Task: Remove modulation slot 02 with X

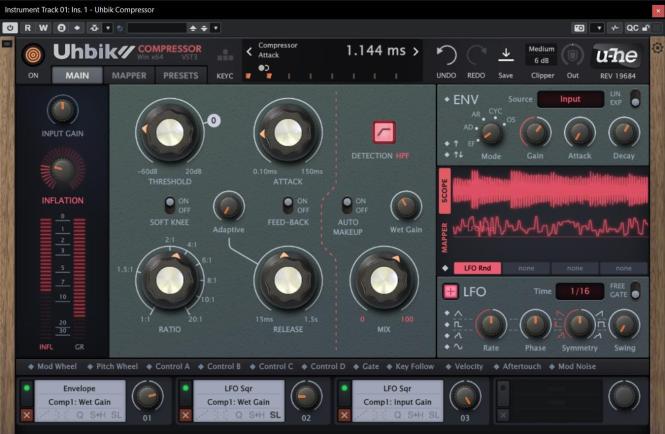Action: (x=185, y=415)
